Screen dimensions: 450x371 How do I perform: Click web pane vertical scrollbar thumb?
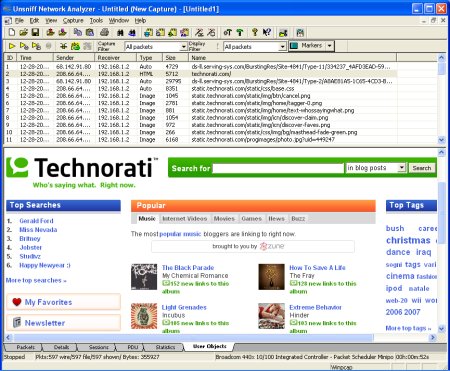click(441, 212)
